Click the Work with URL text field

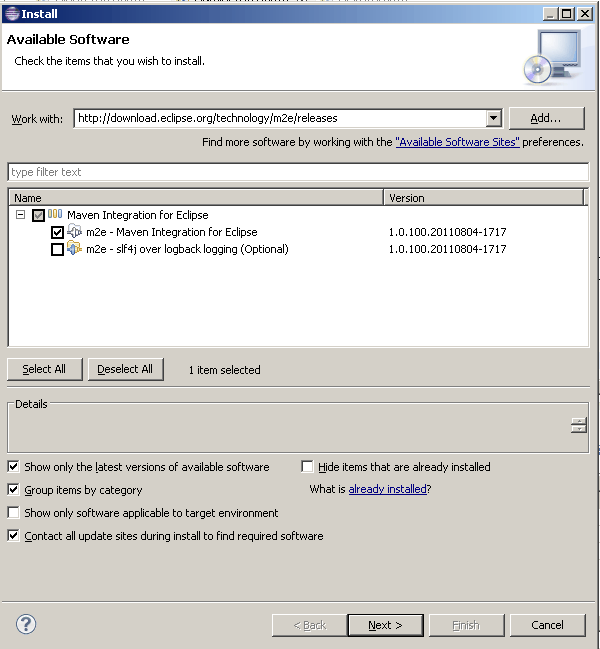click(x=280, y=118)
